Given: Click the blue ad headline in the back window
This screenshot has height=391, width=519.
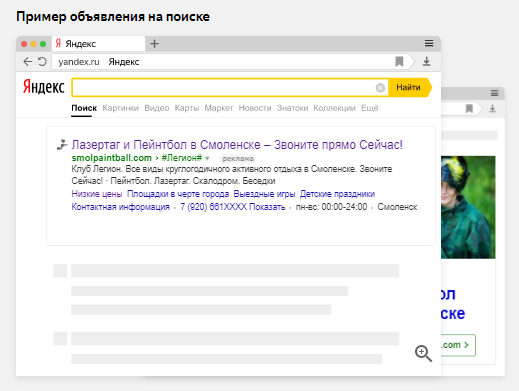Looking at the screenshot, I should click(453, 304).
